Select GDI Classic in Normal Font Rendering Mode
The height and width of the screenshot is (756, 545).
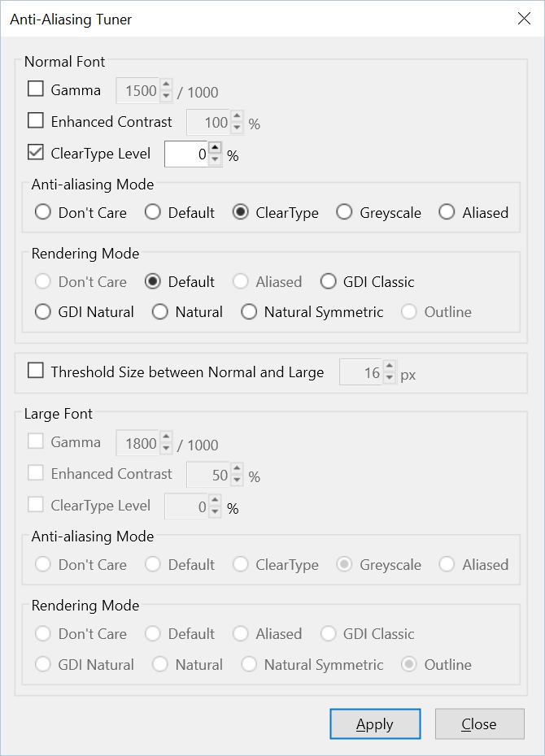pos(329,281)
